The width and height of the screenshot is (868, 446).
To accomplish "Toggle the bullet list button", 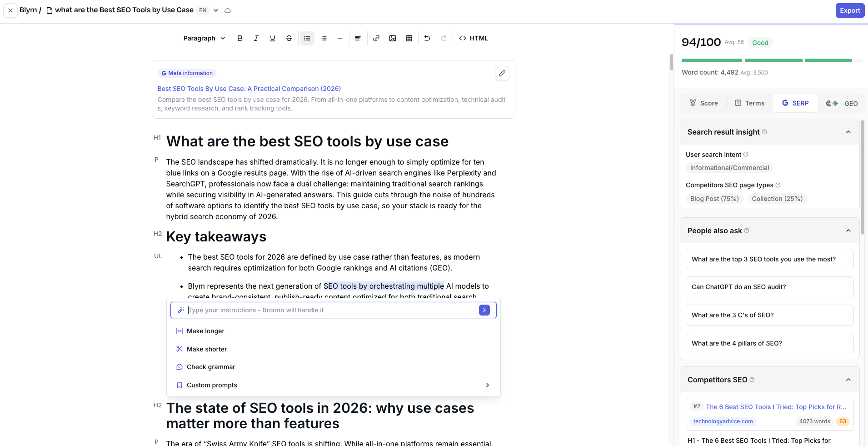I will point(307,38).
